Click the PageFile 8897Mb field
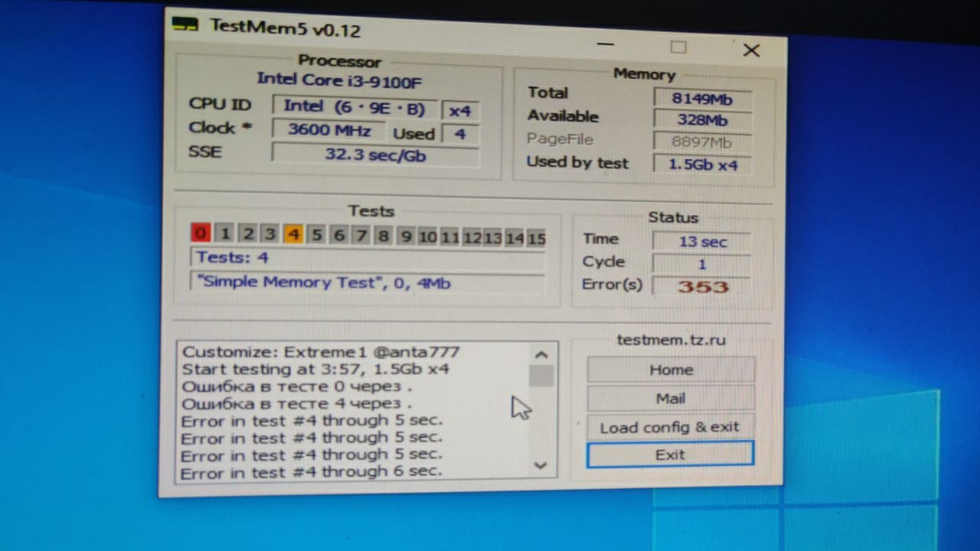 click(702, 142)
